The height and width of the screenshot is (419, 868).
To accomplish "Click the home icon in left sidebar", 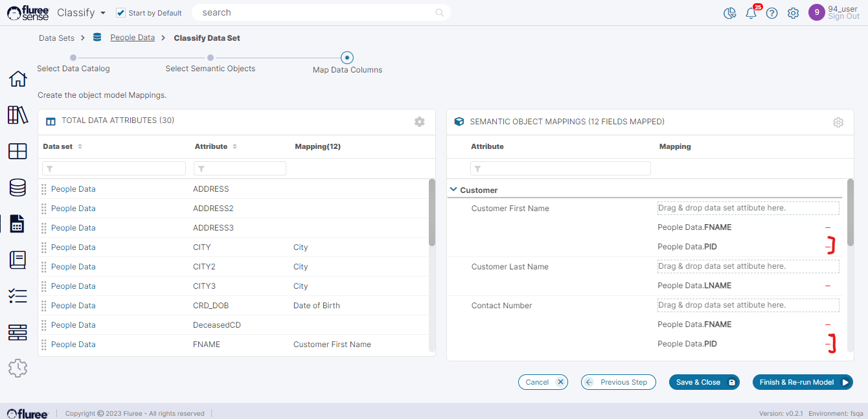I will click(x=17, y=79).
